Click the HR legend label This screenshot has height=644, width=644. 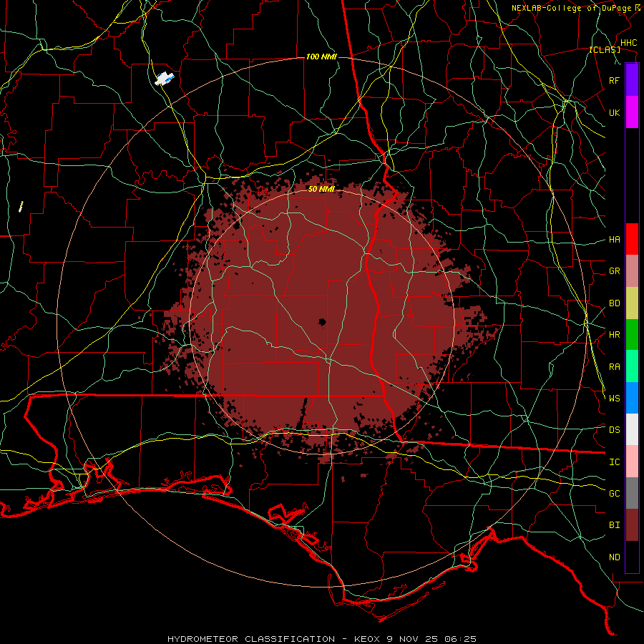[614, 335]
